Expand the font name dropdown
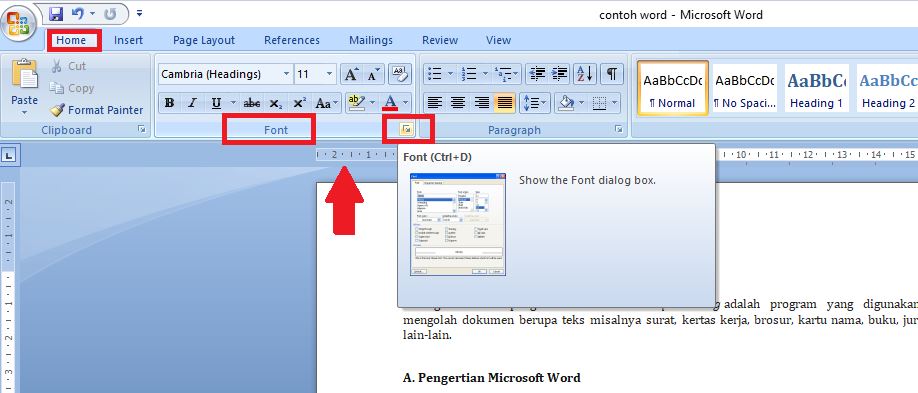The width and height of the screenshot is (918, 393). pyautogui.click(x=287, y=74)
